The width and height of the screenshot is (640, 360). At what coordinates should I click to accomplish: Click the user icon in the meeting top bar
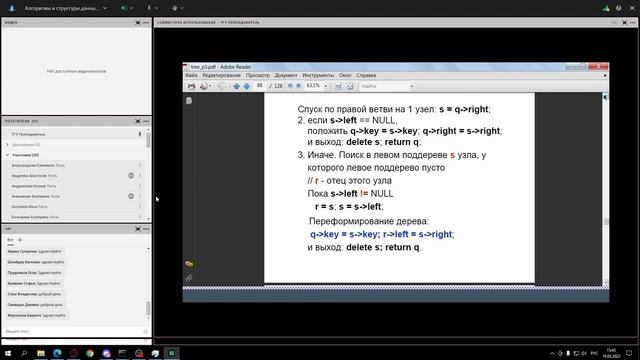11,8
